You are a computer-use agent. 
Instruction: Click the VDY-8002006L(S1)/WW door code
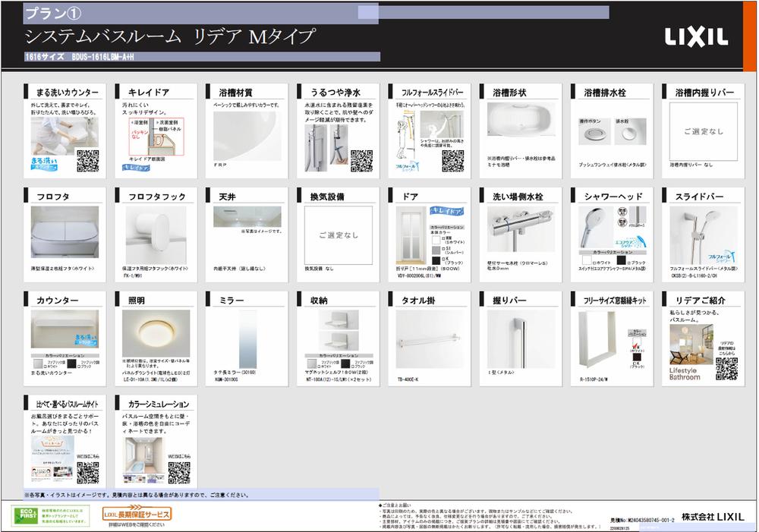pyautogui.click(x=418, y=275)
